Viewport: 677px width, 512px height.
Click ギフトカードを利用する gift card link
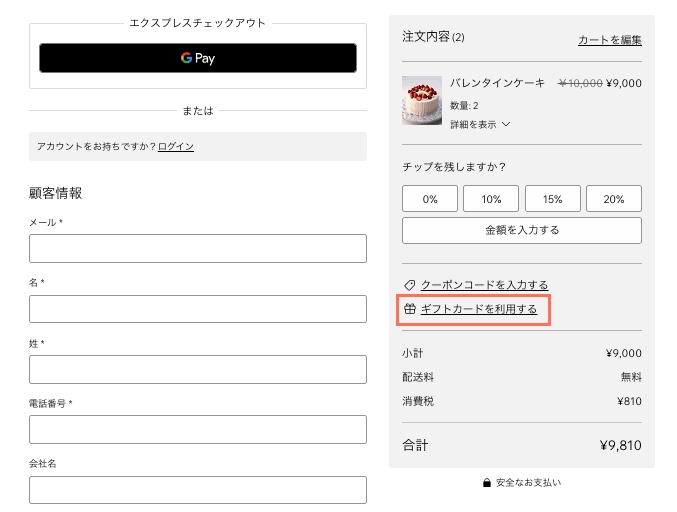[x=479, y=310]
